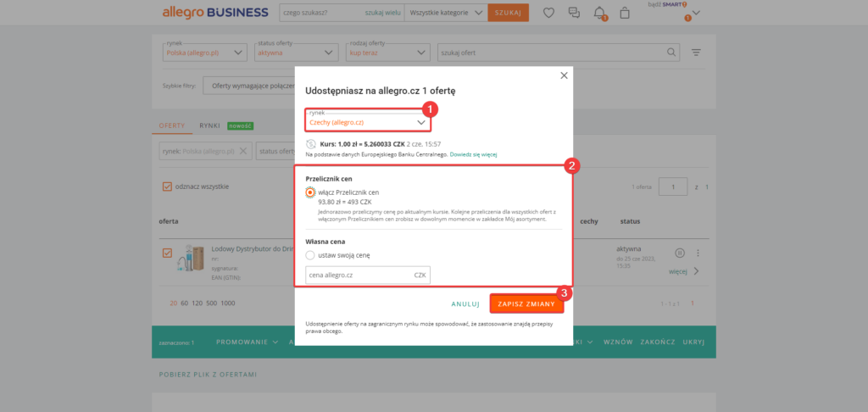
Task: Expand the account menu chevron
Action: (696, 14)
